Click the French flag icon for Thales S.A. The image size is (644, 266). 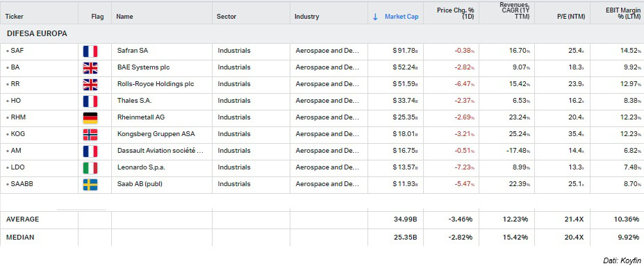90,101
